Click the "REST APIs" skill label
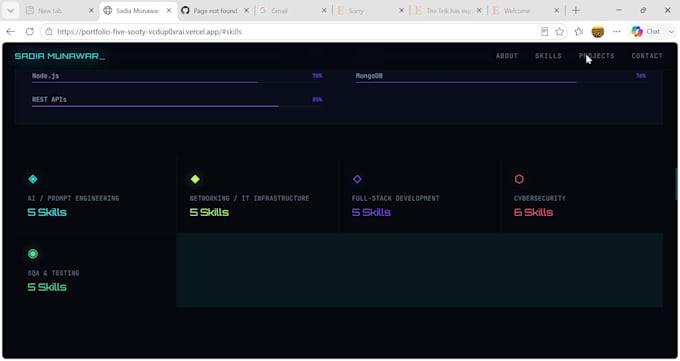Image resolution: width=680 pixels, height=361 pixels. [49, 99]
